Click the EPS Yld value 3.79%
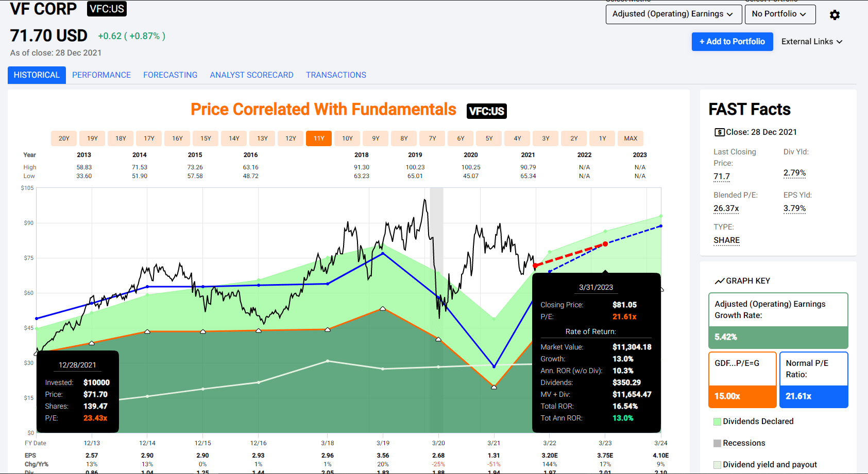This screenshot has height=474, width=868. [x=794, y=208]
